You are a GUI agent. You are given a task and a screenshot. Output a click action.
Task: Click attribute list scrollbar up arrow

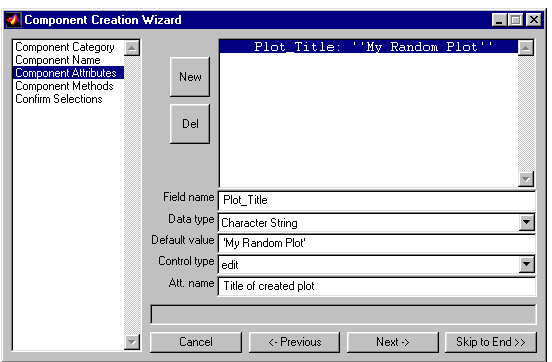(x=526, y=48)
